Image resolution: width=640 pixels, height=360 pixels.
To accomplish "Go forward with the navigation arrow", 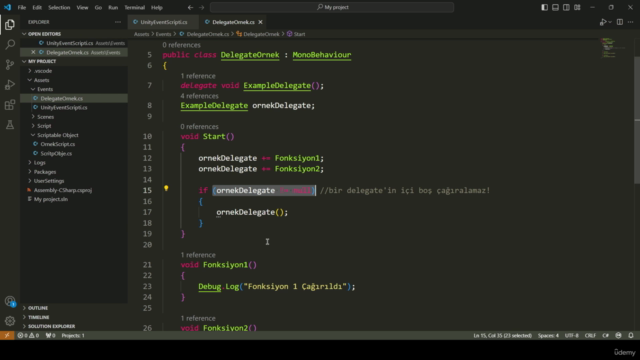I will coord(202,7).
